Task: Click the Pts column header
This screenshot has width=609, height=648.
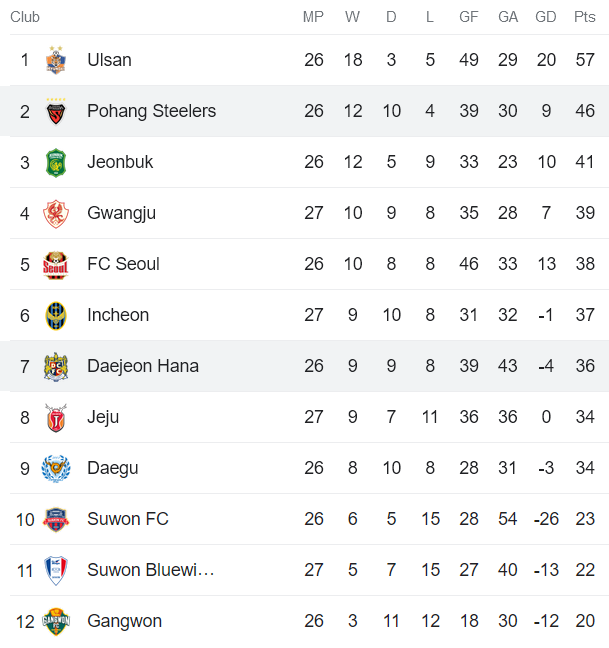Action: pyautogui.click(x=585, y=17)
